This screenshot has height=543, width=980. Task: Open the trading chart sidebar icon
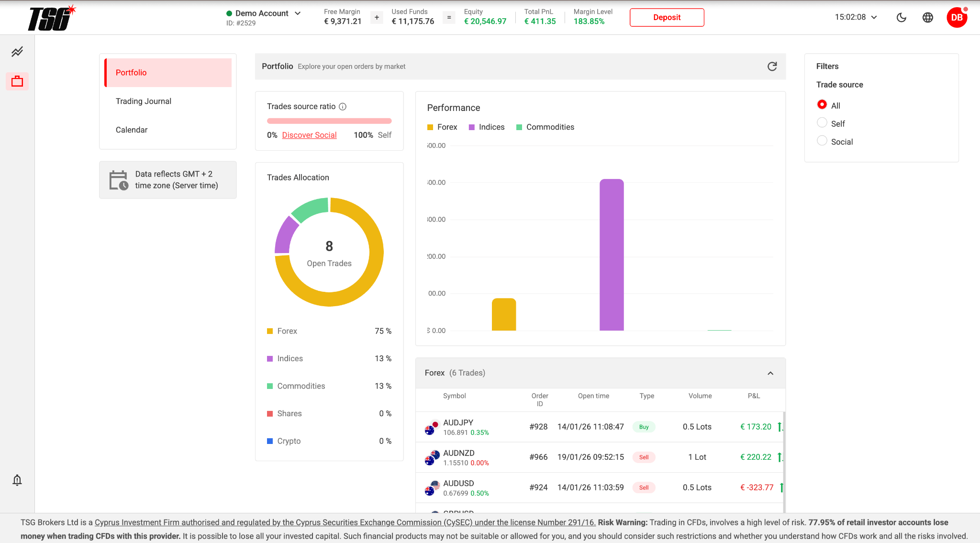17,52
